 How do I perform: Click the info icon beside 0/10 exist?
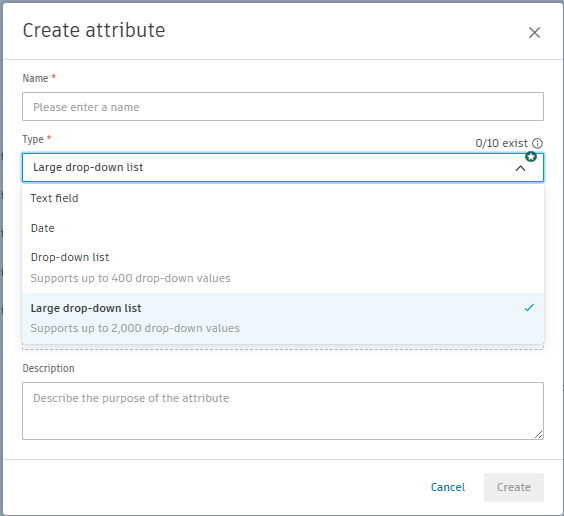[537, 143]
